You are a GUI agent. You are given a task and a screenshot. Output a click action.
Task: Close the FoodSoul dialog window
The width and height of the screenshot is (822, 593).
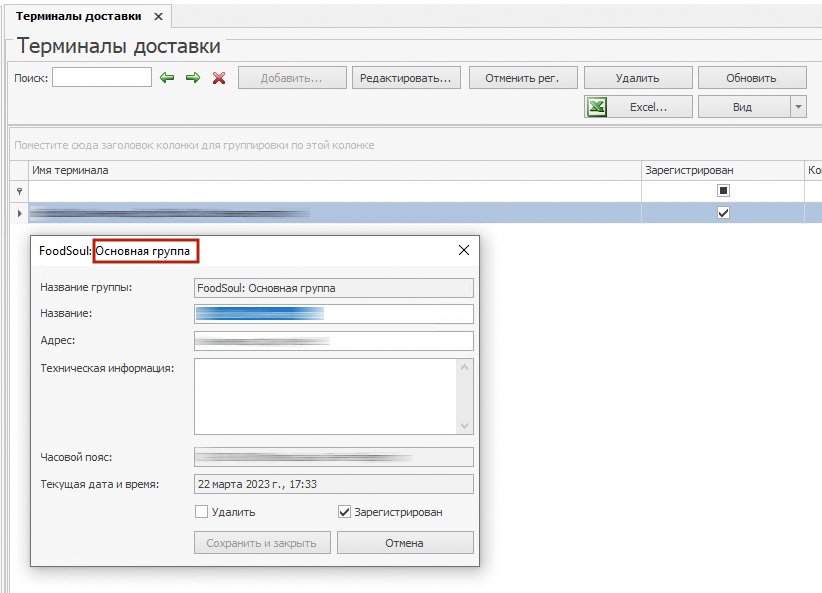pos(464,251)
